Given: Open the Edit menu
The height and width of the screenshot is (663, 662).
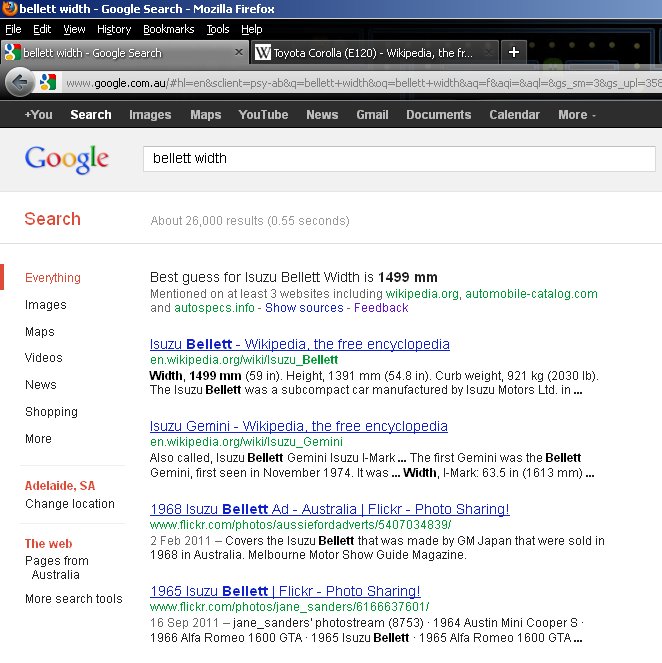Looking at the screenshot, I should pyautogui.click(x=42, y=29).
